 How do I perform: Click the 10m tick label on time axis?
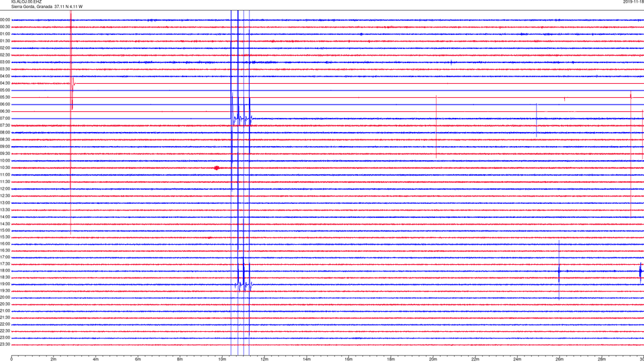(222, 359)
